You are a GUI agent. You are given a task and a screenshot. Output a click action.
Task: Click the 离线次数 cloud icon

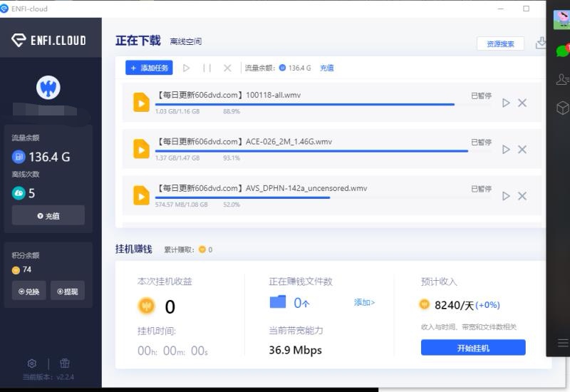pyautogui.click(x=19, y=193)
